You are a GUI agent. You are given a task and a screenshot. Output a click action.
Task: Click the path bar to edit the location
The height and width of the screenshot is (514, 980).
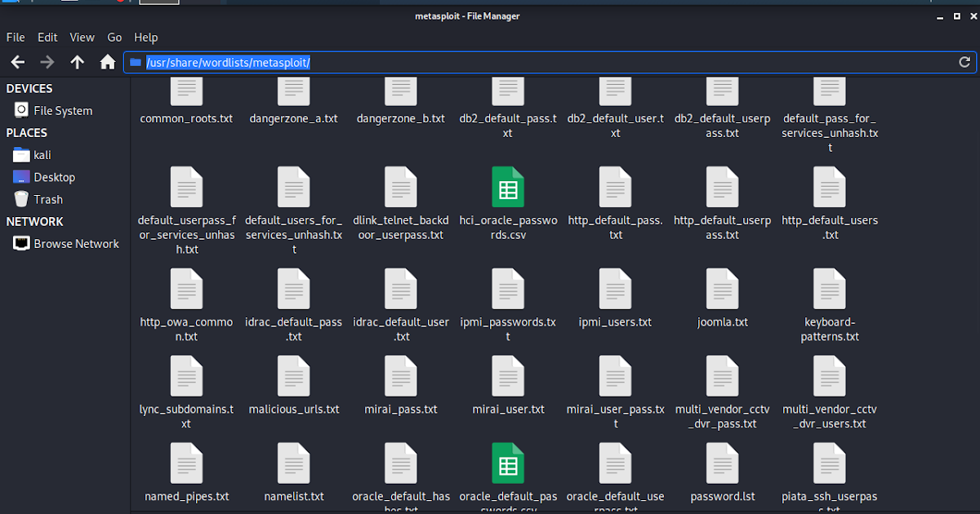(490, 62)
